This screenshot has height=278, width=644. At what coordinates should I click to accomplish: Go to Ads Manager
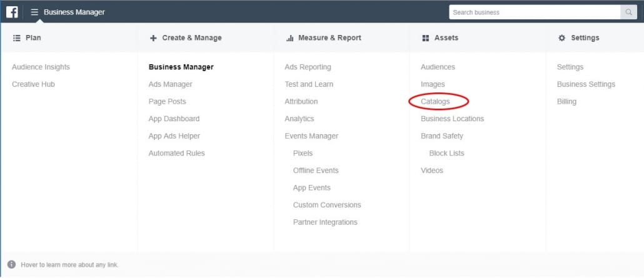tap(170, 84)
